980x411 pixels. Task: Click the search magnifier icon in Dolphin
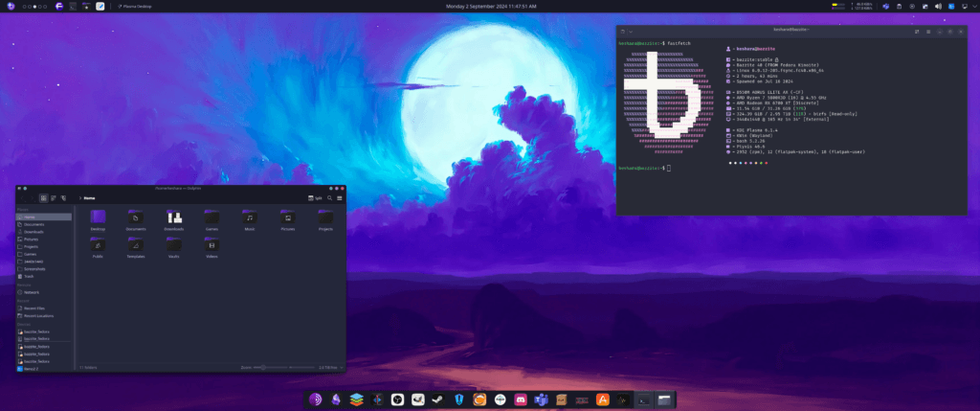point(329,197)
